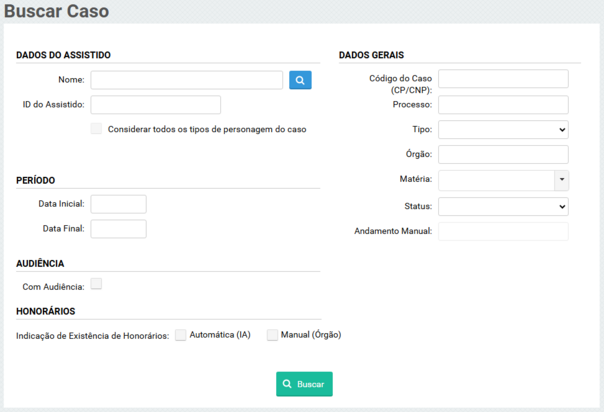Expand the Matéria combo box arrow

click(x=561, y=180)
